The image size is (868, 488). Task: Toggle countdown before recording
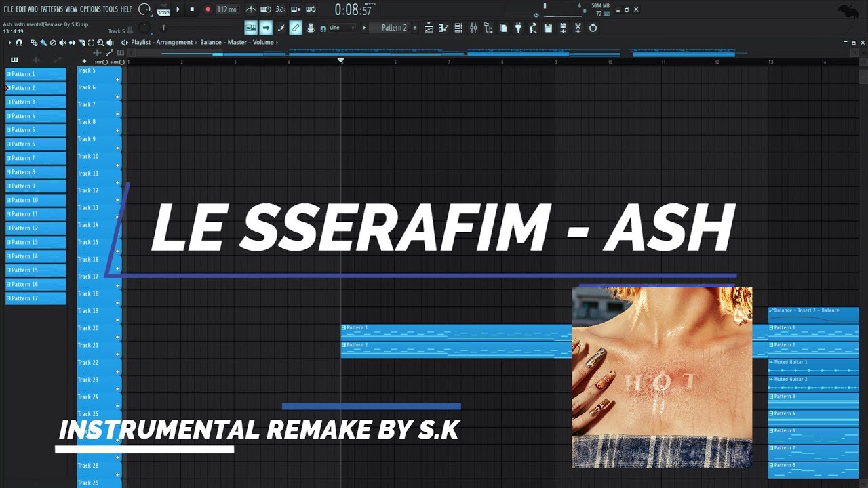click(281, 9)
